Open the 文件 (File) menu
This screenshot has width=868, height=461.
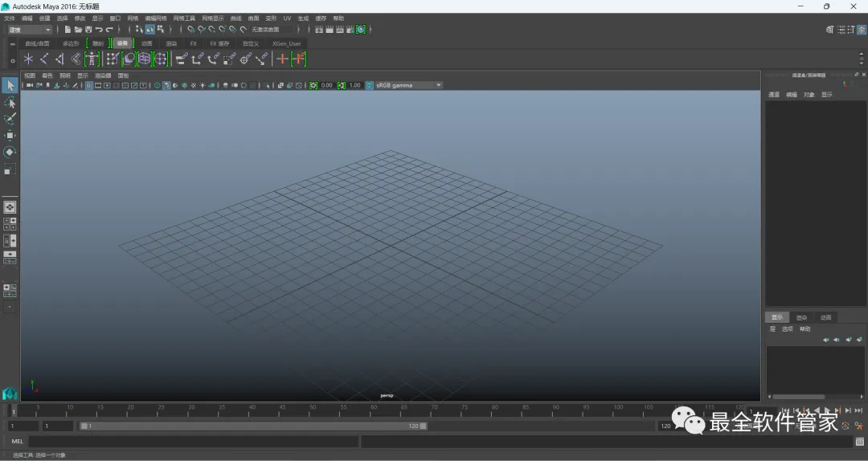(x=10, y=18)
